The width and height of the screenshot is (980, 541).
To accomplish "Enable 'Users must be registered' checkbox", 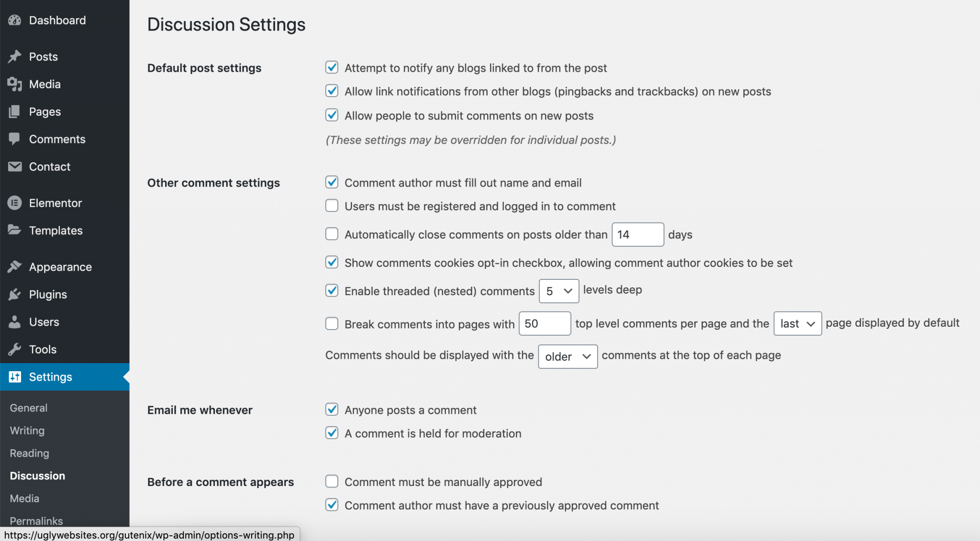I will tap(332, 206).
